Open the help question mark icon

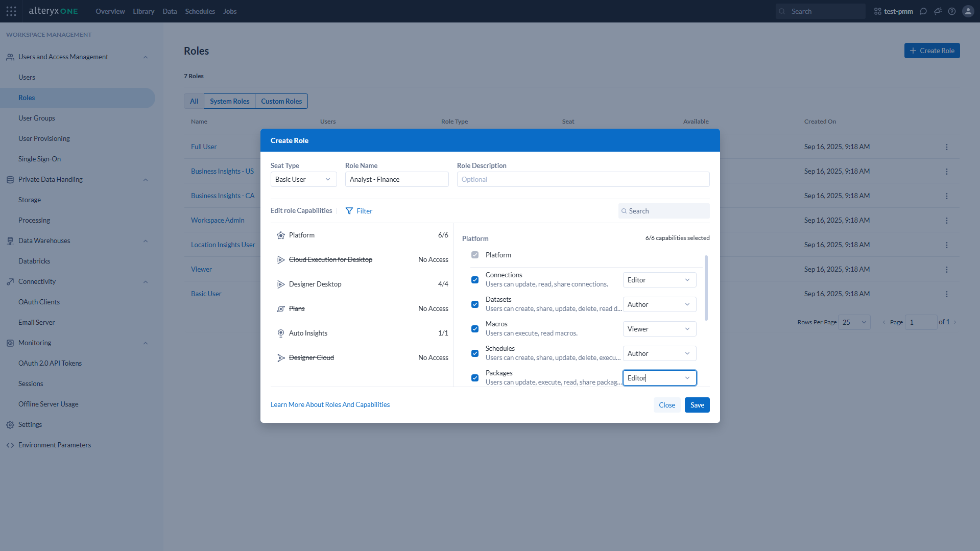(952, 11)
